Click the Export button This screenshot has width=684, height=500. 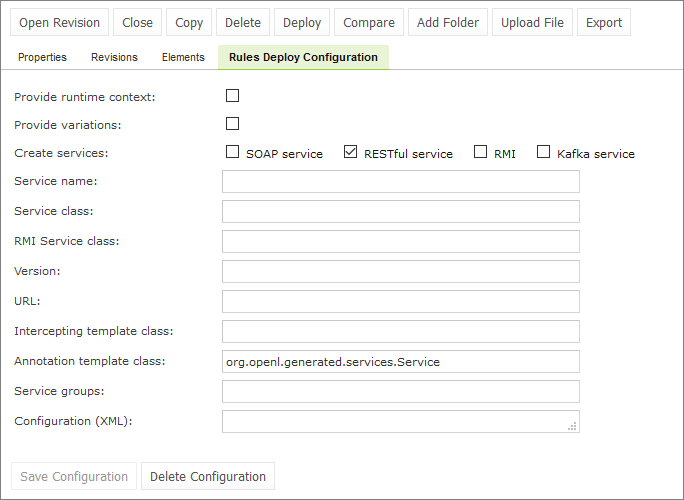604,23
